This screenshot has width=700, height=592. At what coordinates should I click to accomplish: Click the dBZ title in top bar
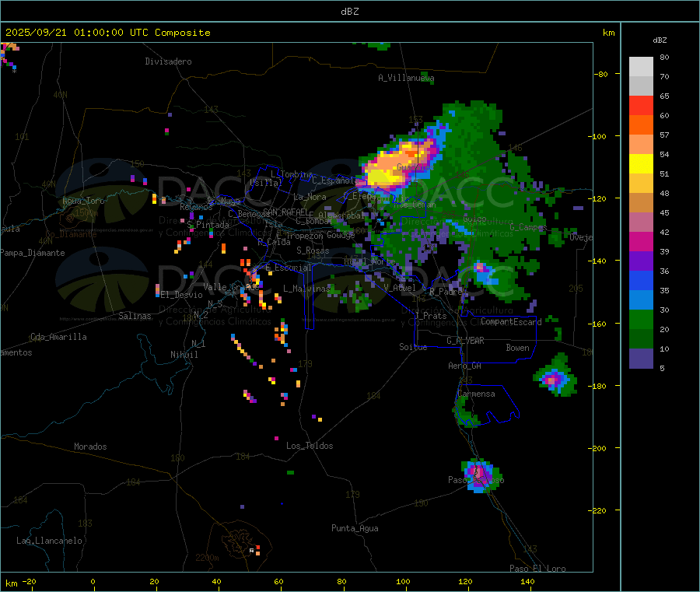(350, 11)
